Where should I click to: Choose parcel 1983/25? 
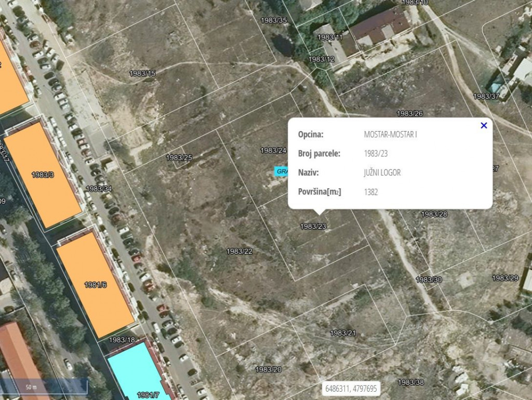[x=179, y=158]
